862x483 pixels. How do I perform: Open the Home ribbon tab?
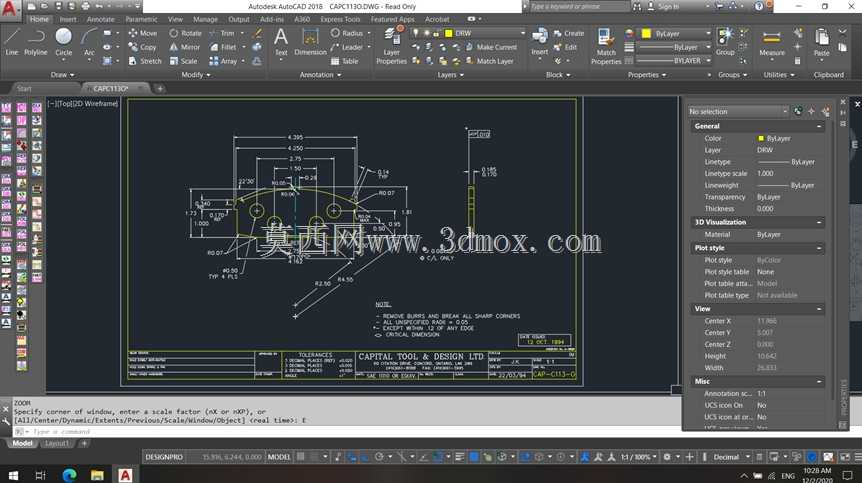pos(39,19)
